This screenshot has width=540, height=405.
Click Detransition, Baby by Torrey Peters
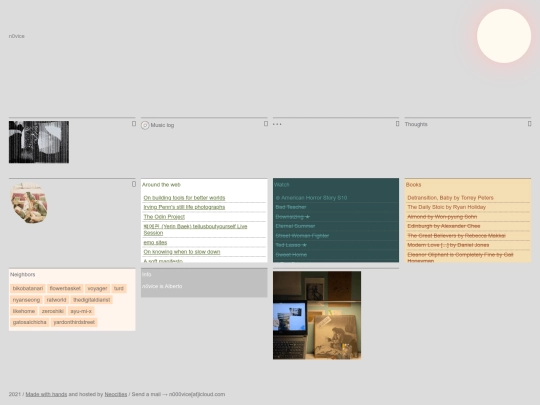(x=450, y=198)
